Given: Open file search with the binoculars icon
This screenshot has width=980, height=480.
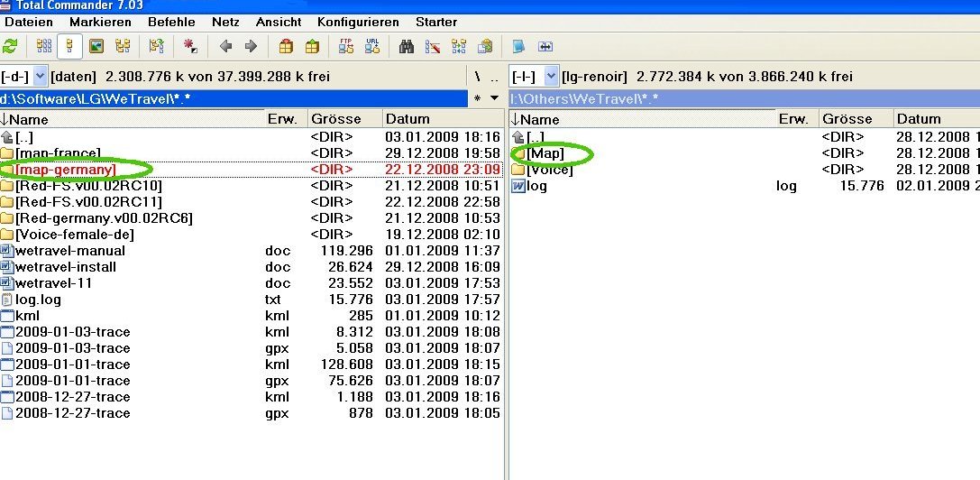Looking at the screenshot, I should click(x=407, y=46).
